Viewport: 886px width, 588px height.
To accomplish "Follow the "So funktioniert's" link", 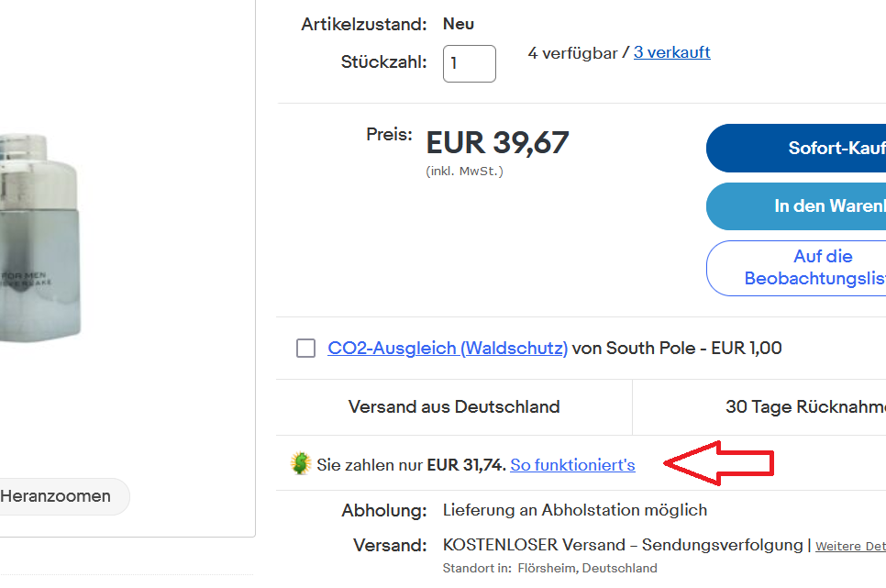I will 572,465.
